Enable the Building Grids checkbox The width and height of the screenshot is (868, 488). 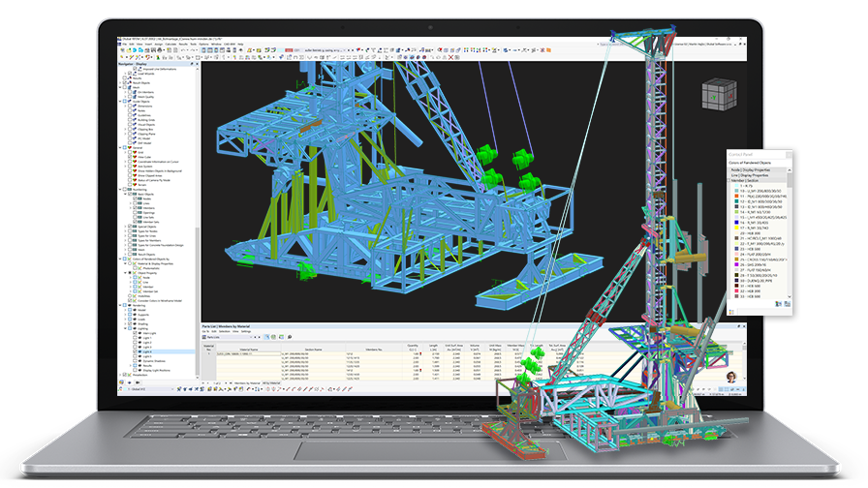point(130,120)
